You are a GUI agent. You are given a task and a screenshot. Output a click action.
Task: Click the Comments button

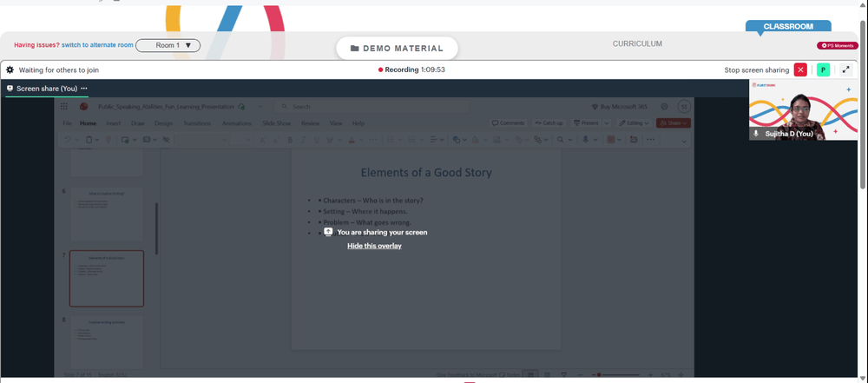(x=508, y=123)
